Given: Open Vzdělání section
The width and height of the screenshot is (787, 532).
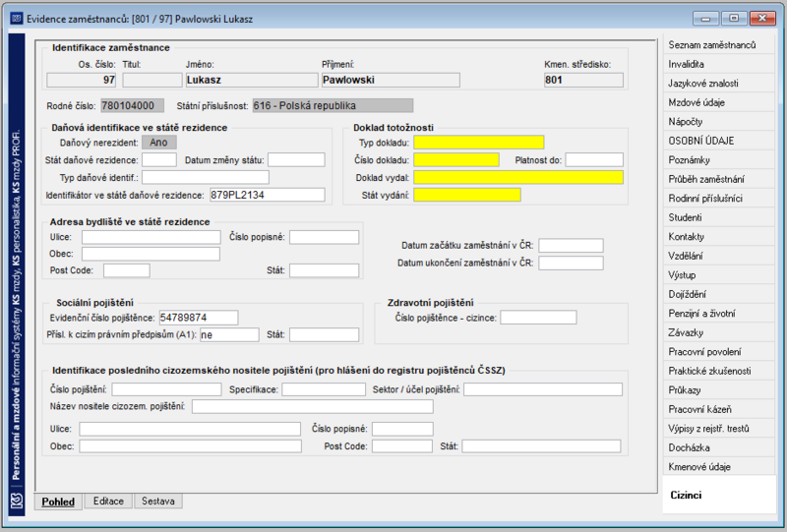Looking at the screenshot, I should 718,256.
